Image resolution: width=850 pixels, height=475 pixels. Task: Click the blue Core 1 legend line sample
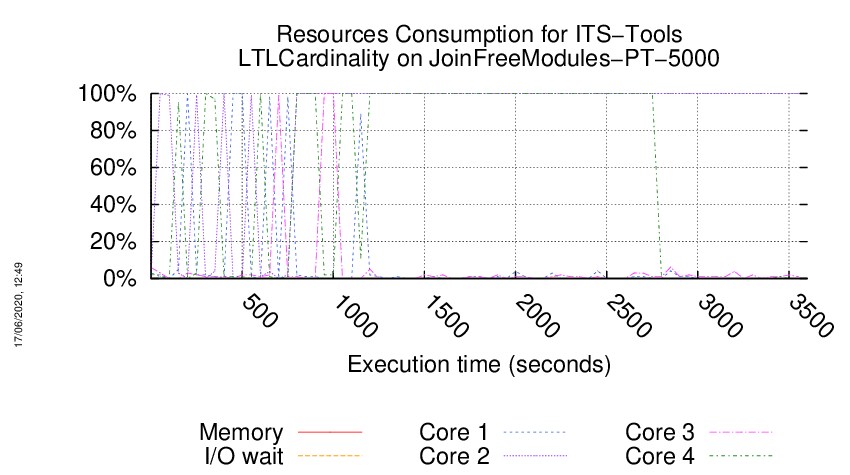click(x=535, y=432)
